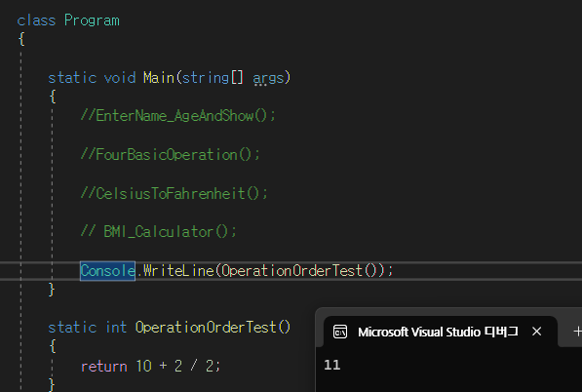Click the number 10 in return statement
The image size is (582, 392).
pos(143,367)
